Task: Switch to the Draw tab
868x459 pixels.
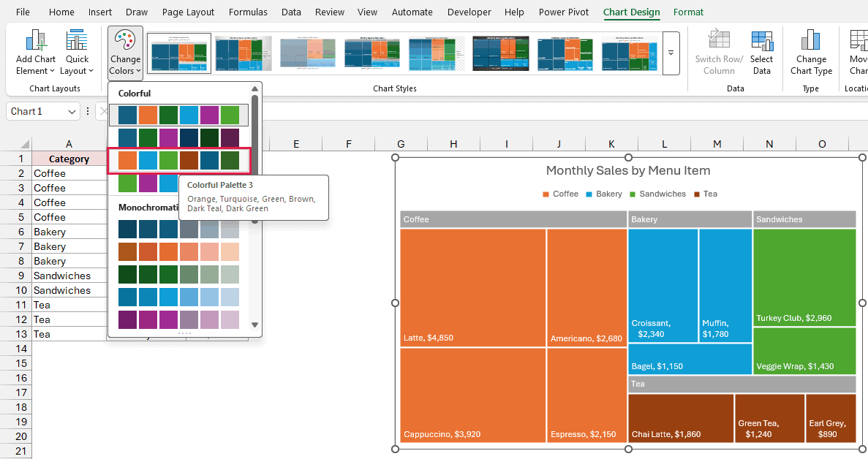Action: click(137, 12)
